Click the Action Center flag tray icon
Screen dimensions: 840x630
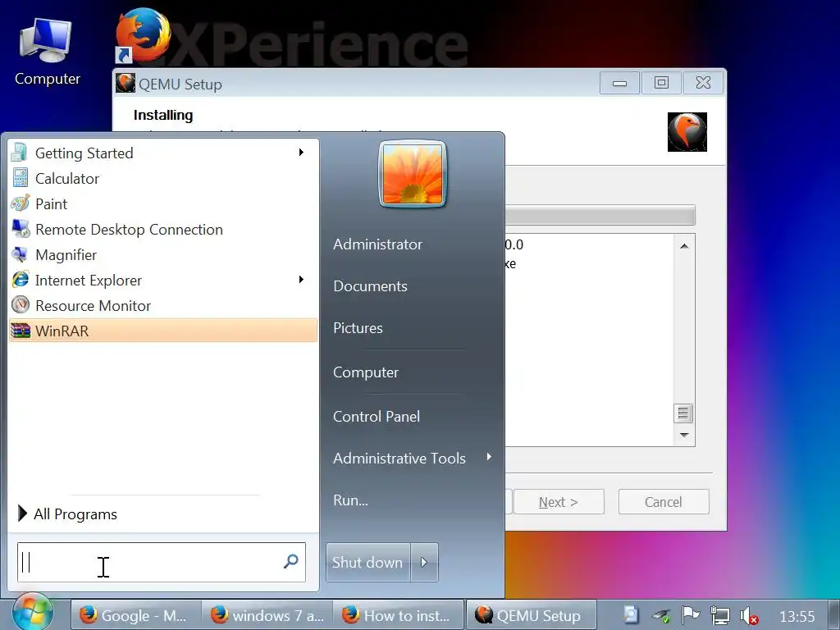pos(690,615)
